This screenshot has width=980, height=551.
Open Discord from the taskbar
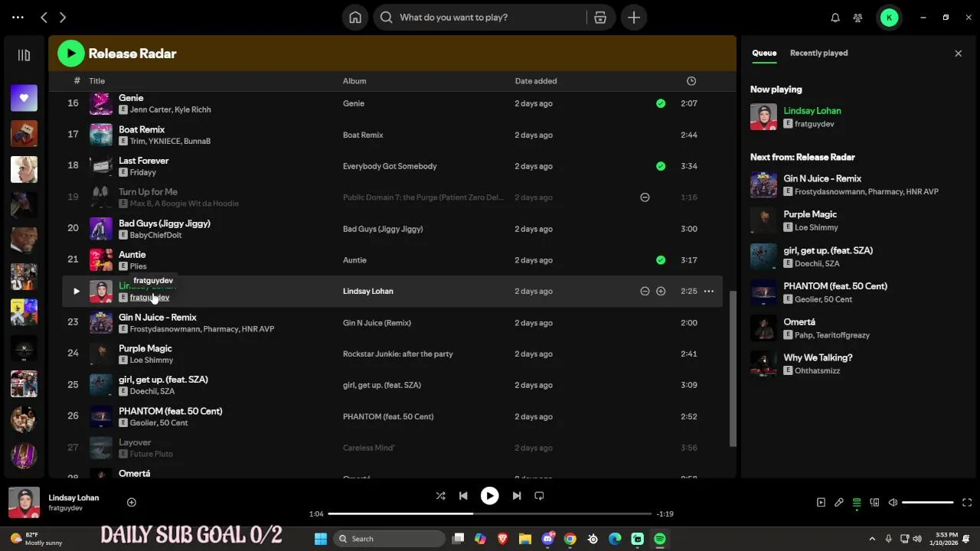(548, 539)
